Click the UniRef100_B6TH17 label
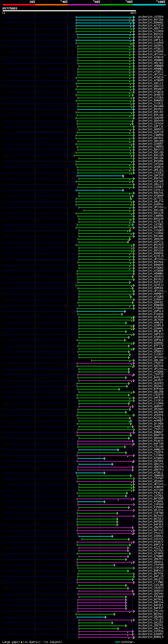This screenshot has height=644, width=168. click(151, 614)
